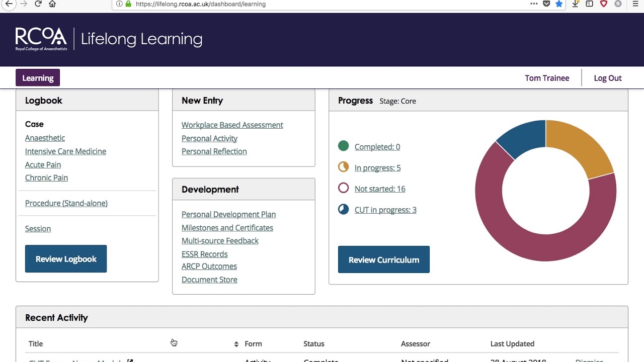Screen dimensions: 644x362
Task: Open Milestones and Certificates
Action: [x=227, y=228]
